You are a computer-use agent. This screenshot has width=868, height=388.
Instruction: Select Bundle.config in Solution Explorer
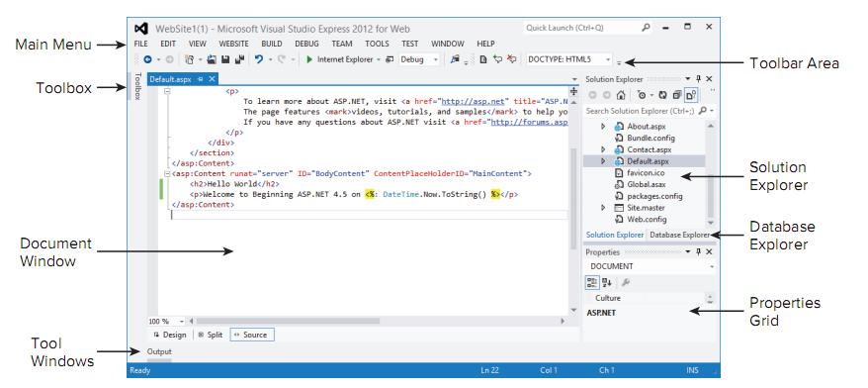click(645, 138)
